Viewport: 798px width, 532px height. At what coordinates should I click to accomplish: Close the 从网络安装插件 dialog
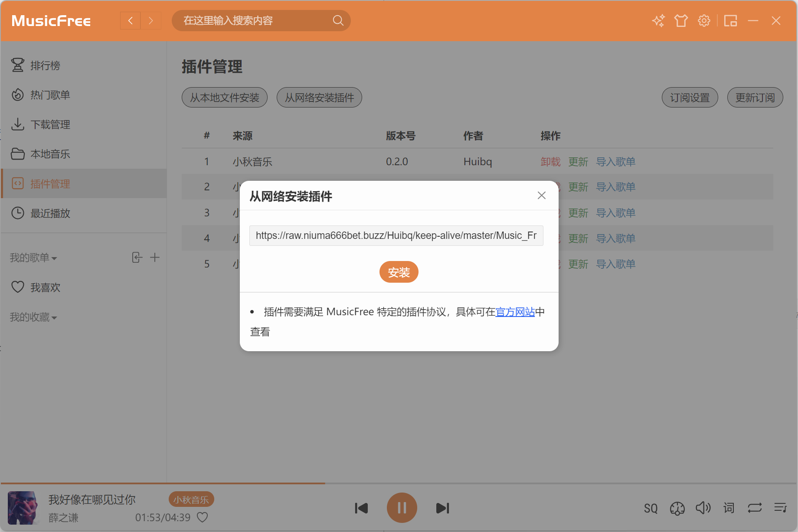click(x=541, y=196)
